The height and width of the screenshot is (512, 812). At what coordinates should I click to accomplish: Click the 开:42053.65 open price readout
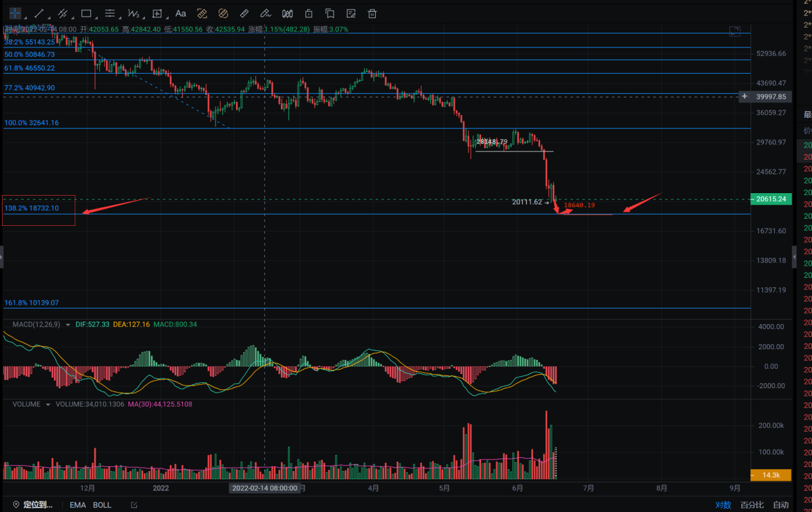[99, 30]
